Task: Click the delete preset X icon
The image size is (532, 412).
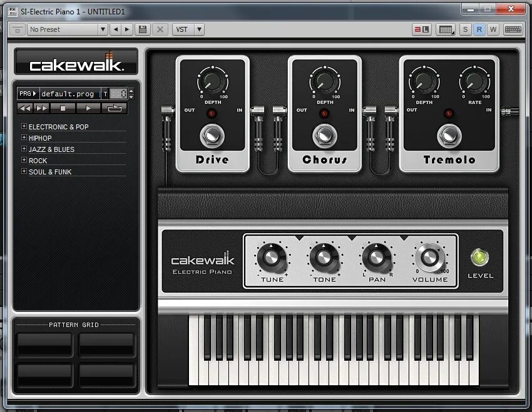Action: 160,29
